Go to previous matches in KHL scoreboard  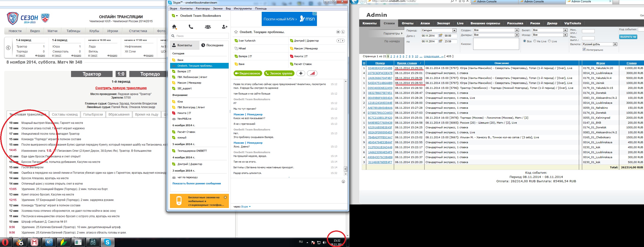(x=8, y=48)
